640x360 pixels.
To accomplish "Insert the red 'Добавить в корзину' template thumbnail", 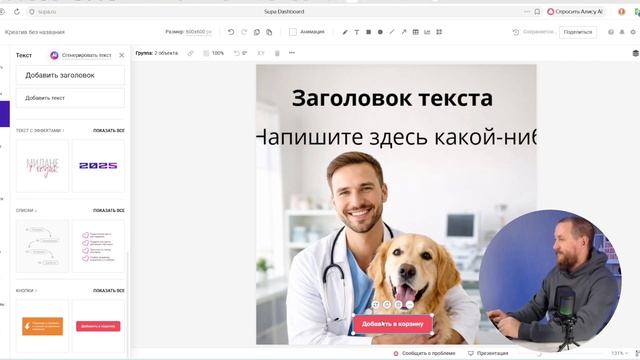I will [98, 326].
